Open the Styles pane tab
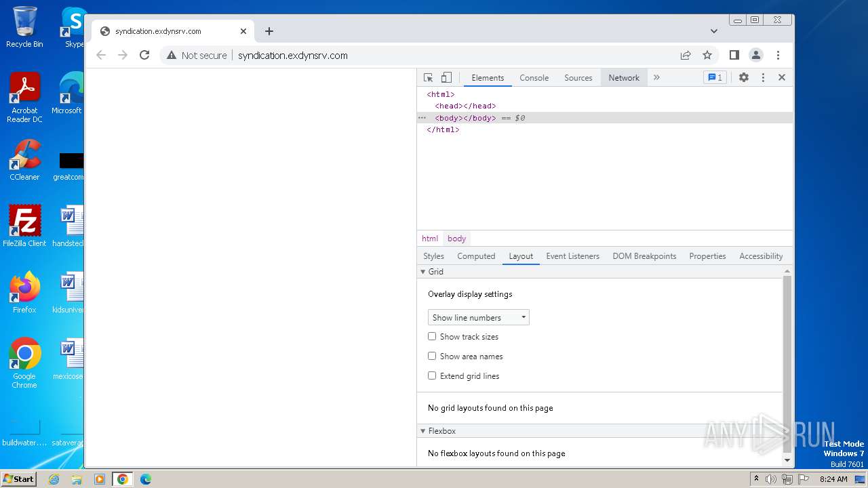The height and width of the screenshot is (488, 868). point(433,256)
